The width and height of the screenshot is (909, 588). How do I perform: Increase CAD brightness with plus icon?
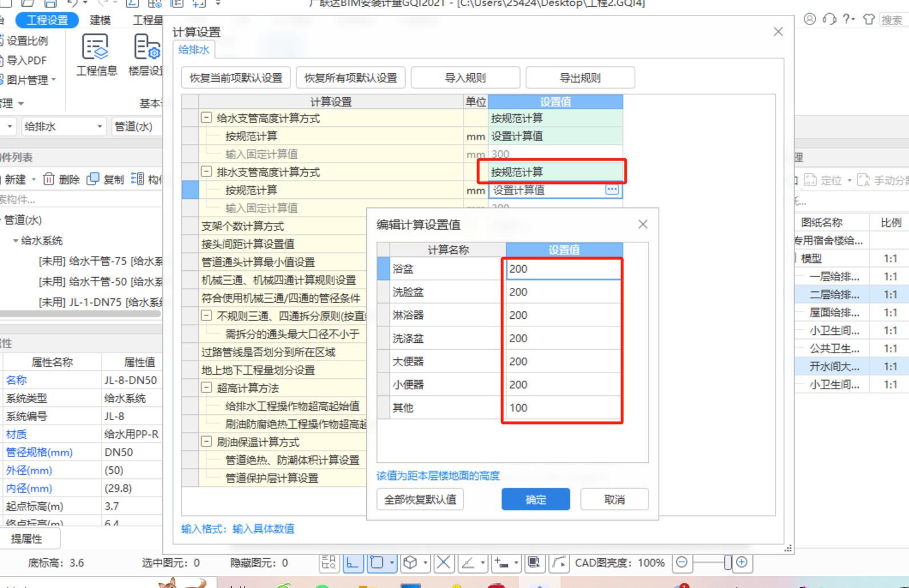(x=742, y=563)
